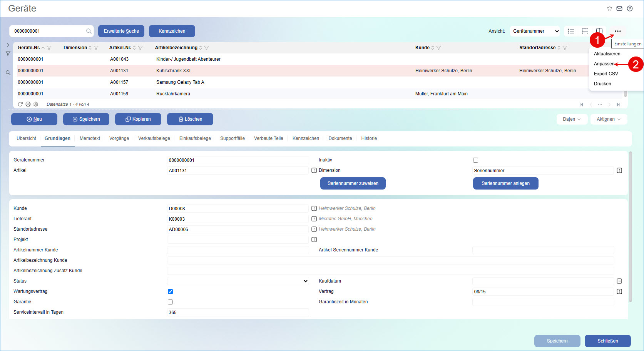Click the filter icon in Kunde column
Viewport: 644px width, 351px height.
click(438, 48)
